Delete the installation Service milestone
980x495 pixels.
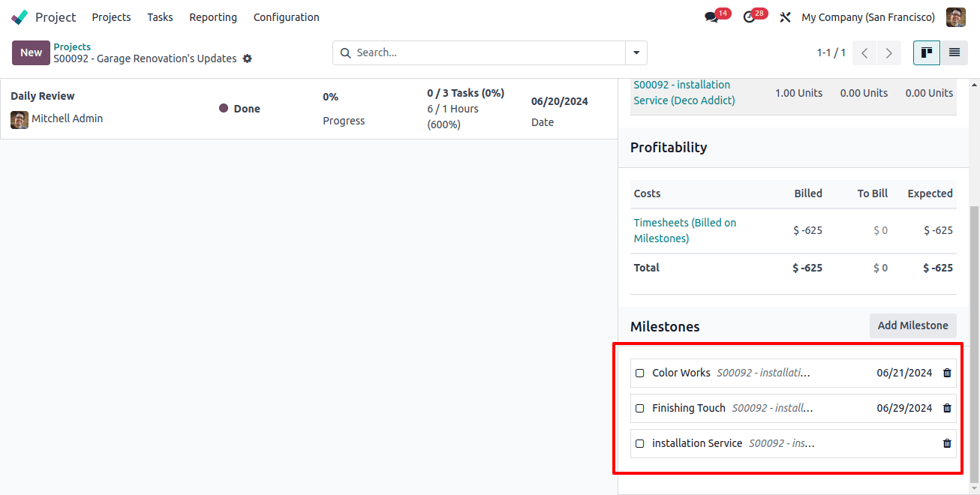[x=947, y=443]
